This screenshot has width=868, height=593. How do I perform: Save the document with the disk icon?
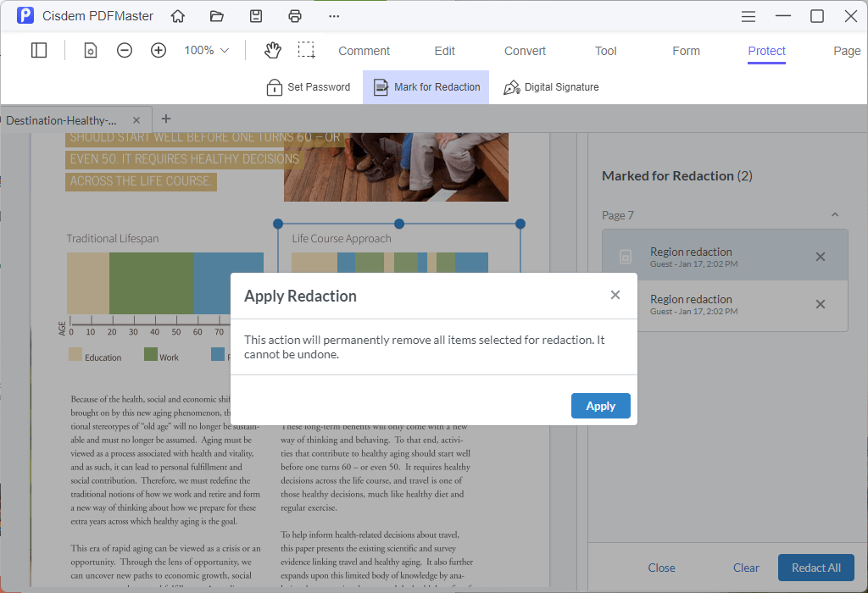pos(256,16)
